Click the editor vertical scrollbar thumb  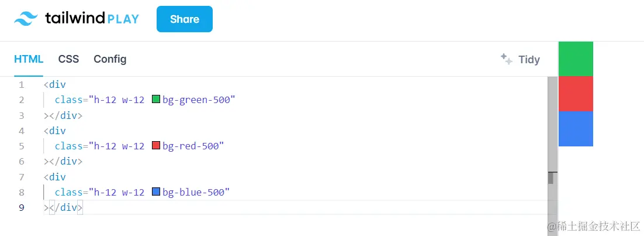(550, 123)
